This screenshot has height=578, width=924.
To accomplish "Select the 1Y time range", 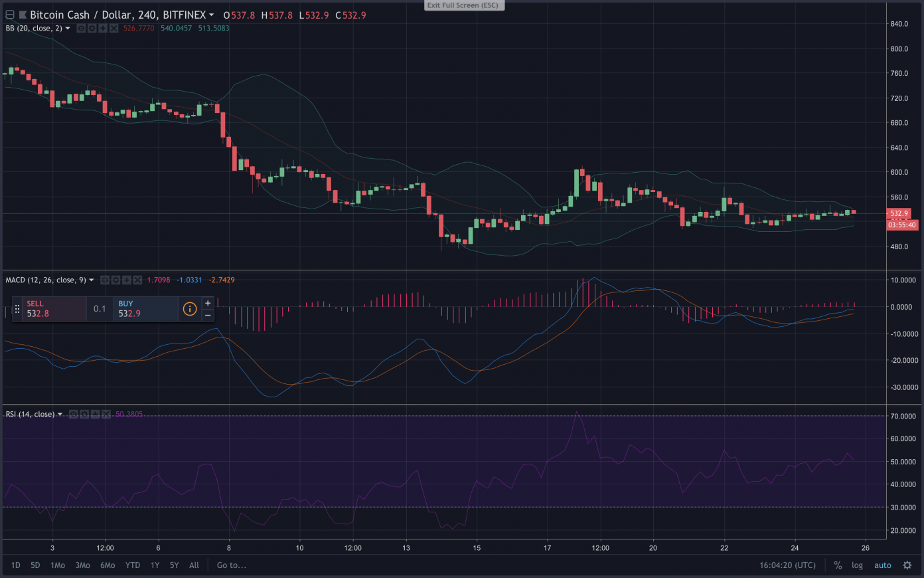I will (x=155, y=565).
